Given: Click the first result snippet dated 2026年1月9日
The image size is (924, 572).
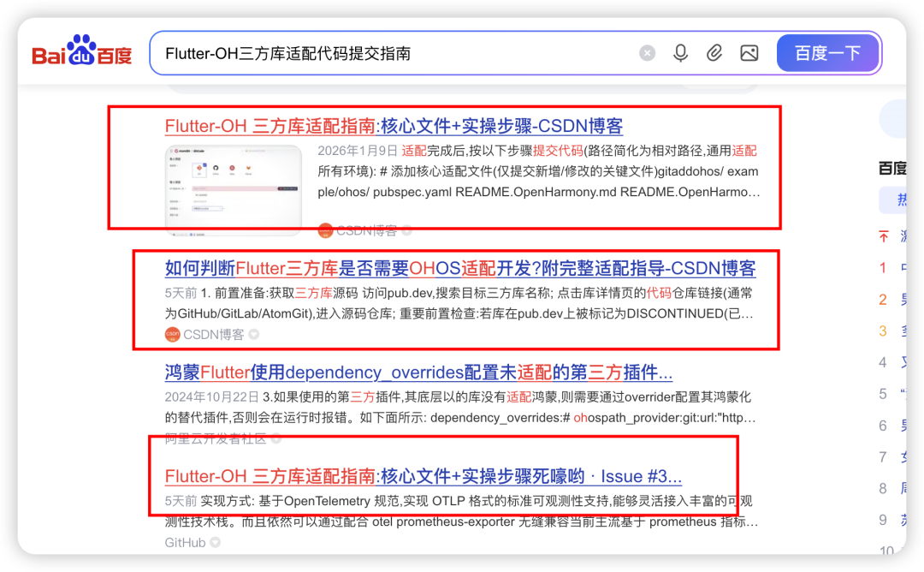Looking at the screenshot, I should click(x=539, y=171).
